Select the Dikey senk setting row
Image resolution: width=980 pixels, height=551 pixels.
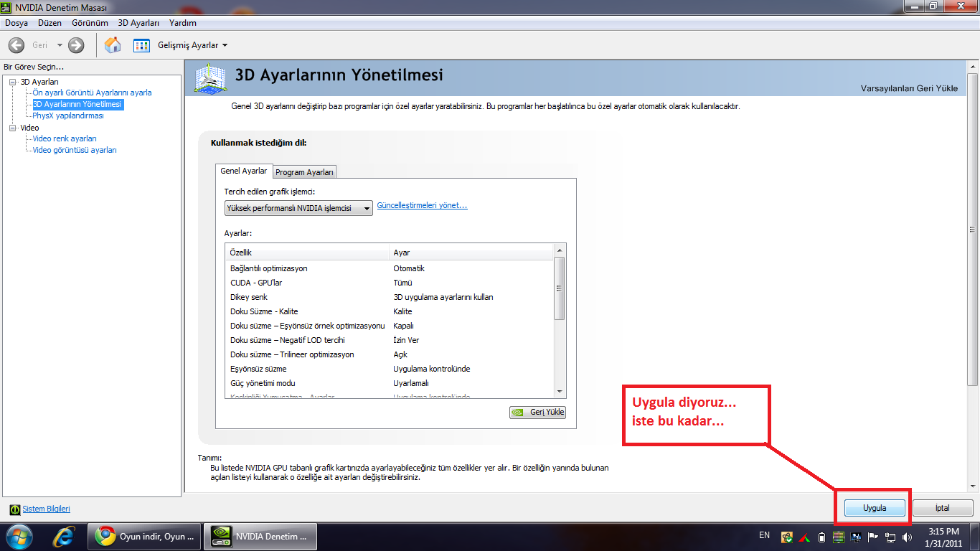pos(390,297)
